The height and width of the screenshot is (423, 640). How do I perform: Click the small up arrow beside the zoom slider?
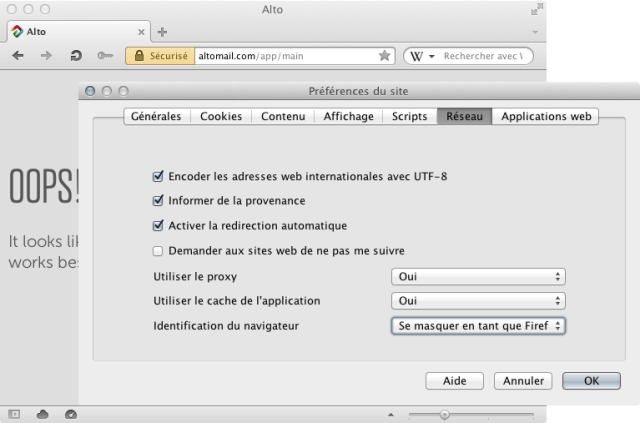[x=391, y=415]
